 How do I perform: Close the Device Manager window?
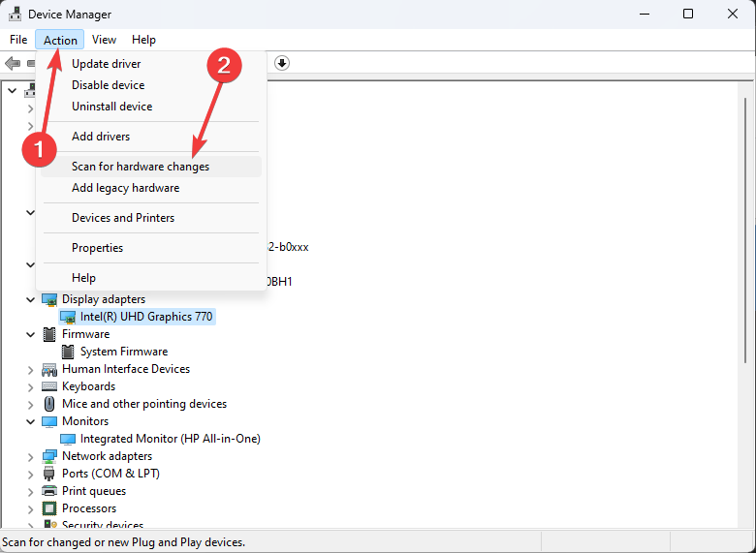(x=733, y=14)
